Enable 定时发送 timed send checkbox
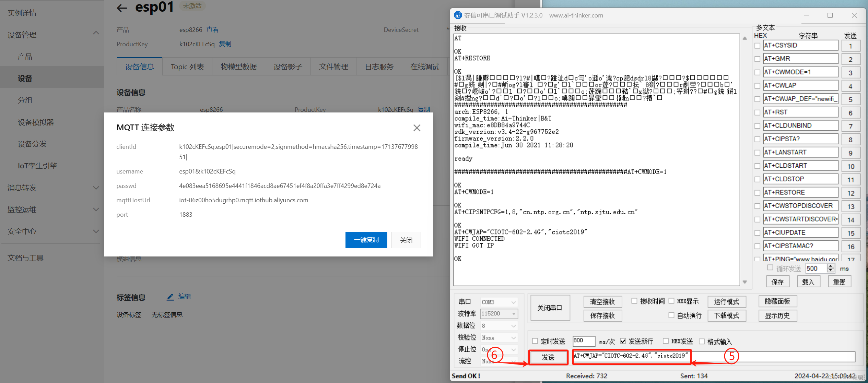 coord(535,341)
